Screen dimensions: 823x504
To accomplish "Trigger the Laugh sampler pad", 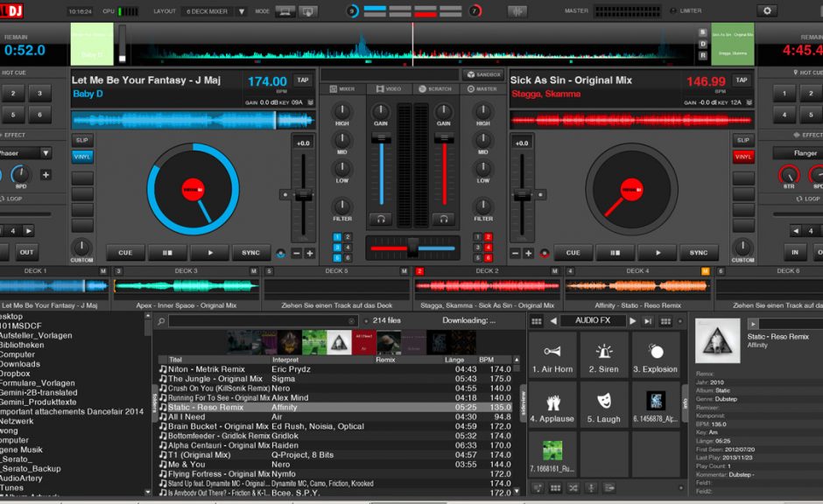I will tap(604, 405).
